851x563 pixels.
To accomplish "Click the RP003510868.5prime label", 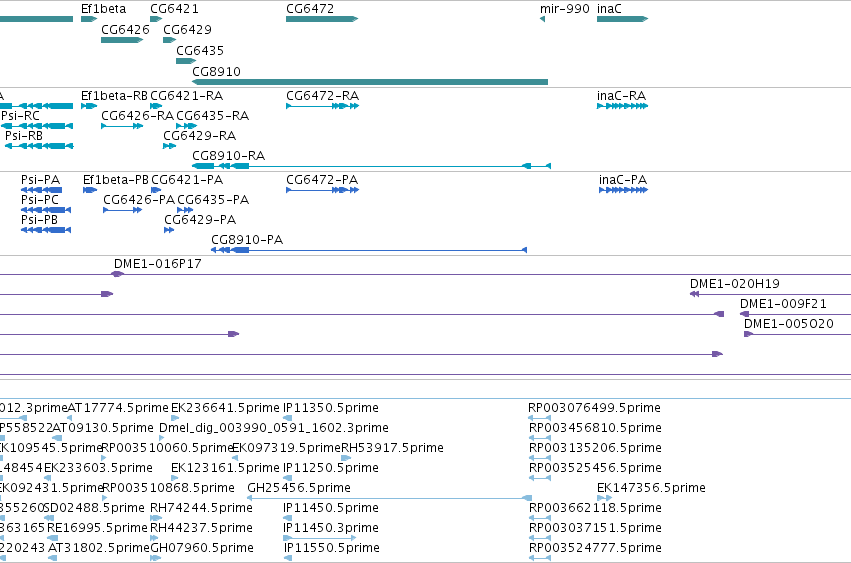I will (x=168, y=488).
